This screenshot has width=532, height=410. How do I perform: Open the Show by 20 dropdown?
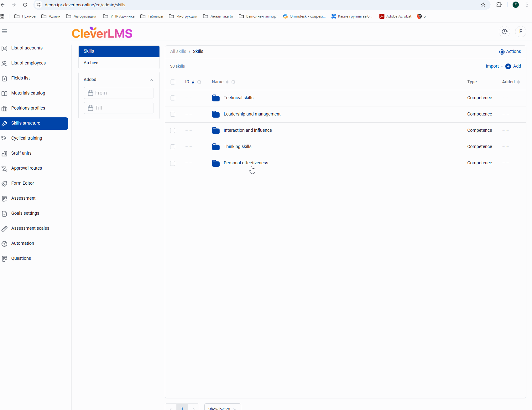pyautogui.click(x=222, y=407)
